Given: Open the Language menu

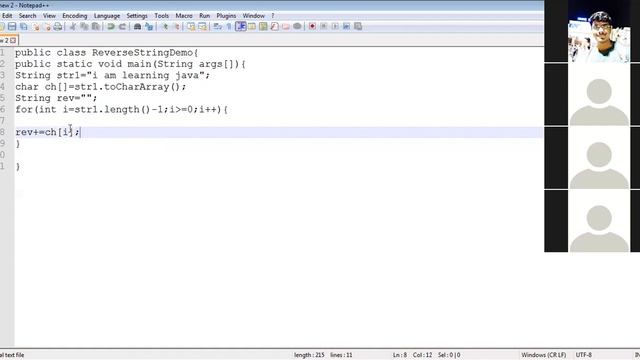Looking at the screenshot, I should click(x=107, y=16).
